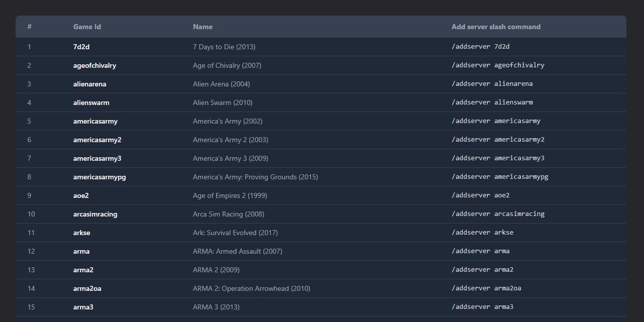Click the /addserver 7d2d command
This screenshot has width=644, height=322.
[x=480, y=47]
